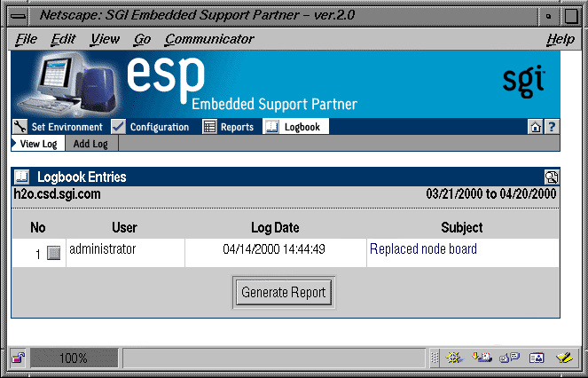Select the Logbook tab label
Screen dimensions: 588x378
click(x=302, y=127)
